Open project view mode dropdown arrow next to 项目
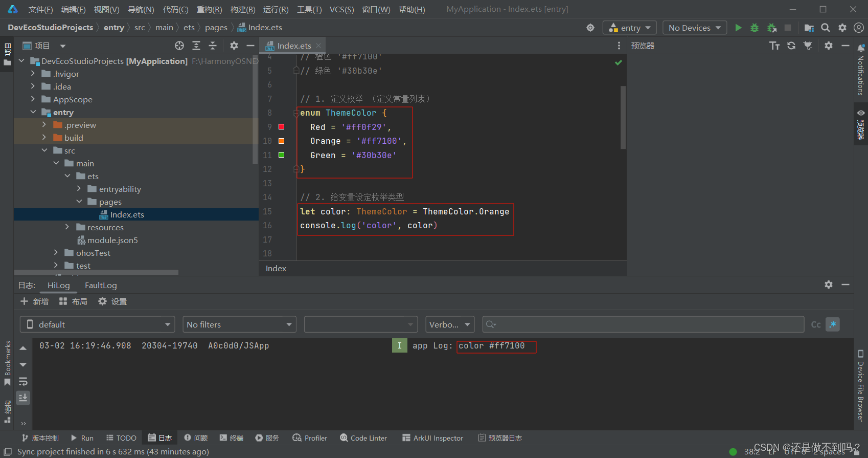 pyautogui.click(x=63, y=46)
